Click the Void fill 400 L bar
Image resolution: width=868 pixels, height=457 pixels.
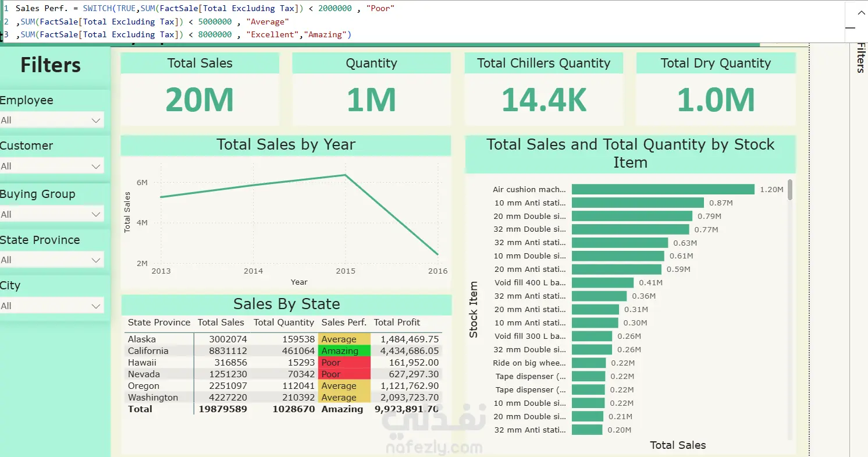point(603,282)
